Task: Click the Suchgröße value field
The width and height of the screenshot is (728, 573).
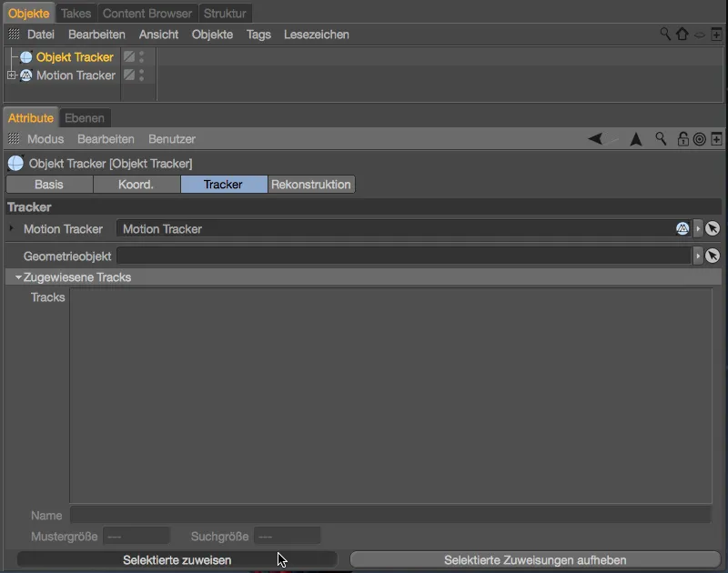Action: (287, 536)
